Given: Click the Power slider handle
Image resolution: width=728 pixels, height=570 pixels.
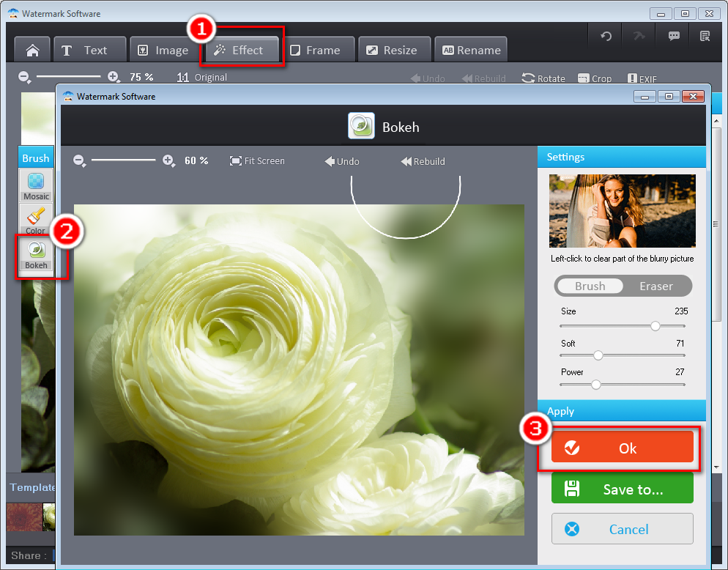Looking at the screenshot, I should (x=596, y=385).
